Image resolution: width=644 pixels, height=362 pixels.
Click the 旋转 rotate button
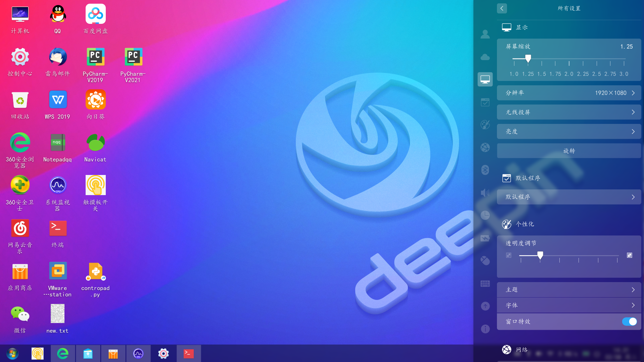pyautogui.click(x=568, y=151)
